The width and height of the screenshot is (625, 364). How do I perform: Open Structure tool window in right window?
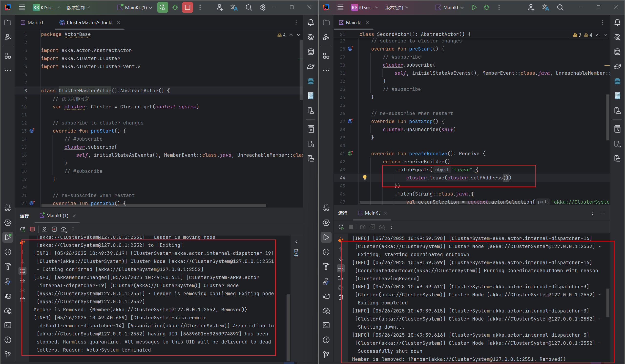tap(326, 56)
